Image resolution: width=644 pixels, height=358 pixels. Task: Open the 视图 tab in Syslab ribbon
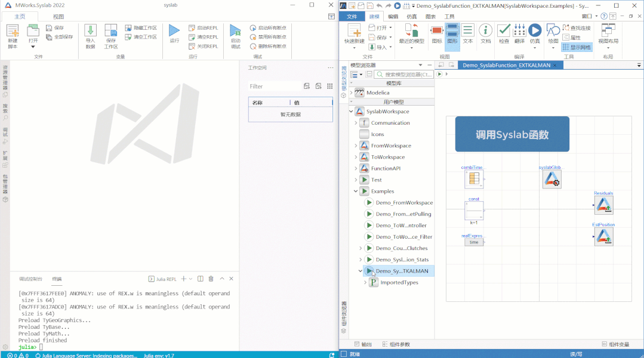pyautogui.click(x=58, y=17)
